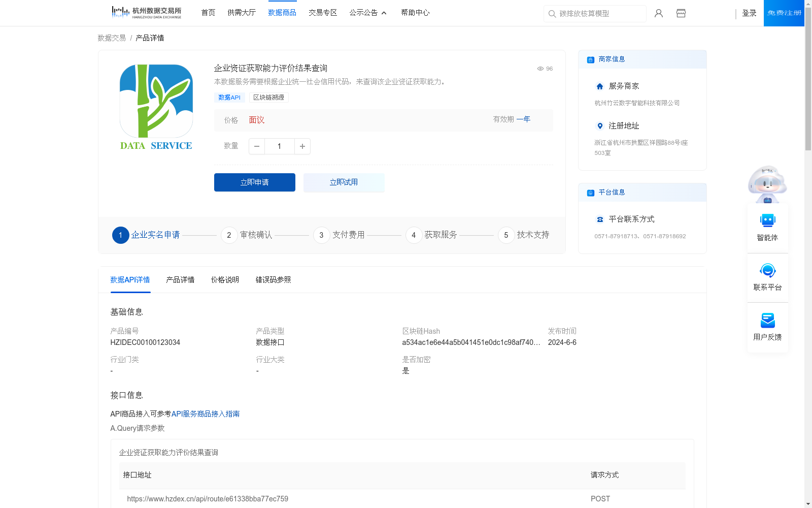The height and width of the screenshot is (508, 812).
Task: Click 产品类型 value 数据接口
Action: 270,342
